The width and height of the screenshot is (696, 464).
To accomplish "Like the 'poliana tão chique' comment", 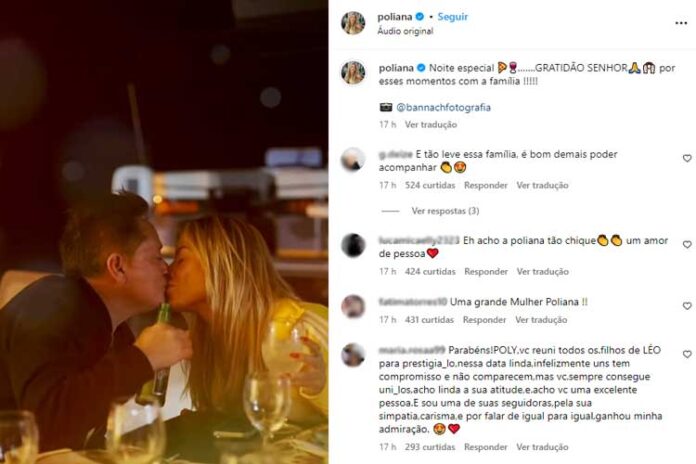I will pos(687,245).
